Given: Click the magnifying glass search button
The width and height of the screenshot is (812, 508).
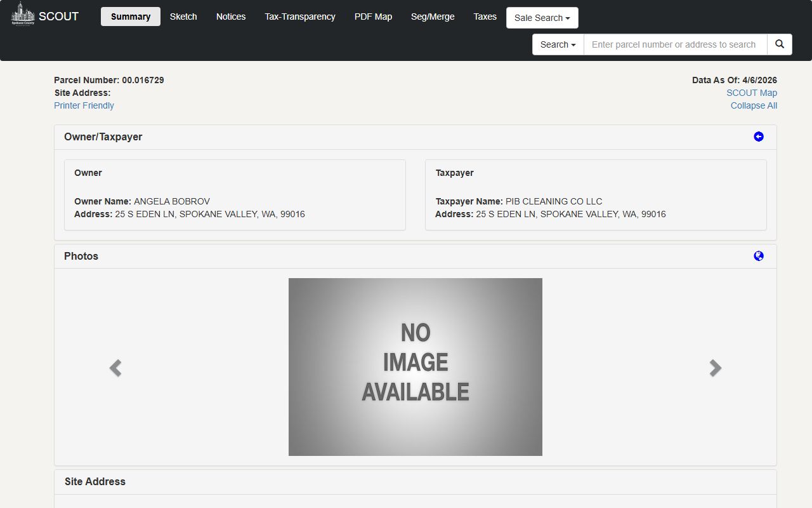Looking at the screenshot, I should pyautogui.click(x=780, y=44).
